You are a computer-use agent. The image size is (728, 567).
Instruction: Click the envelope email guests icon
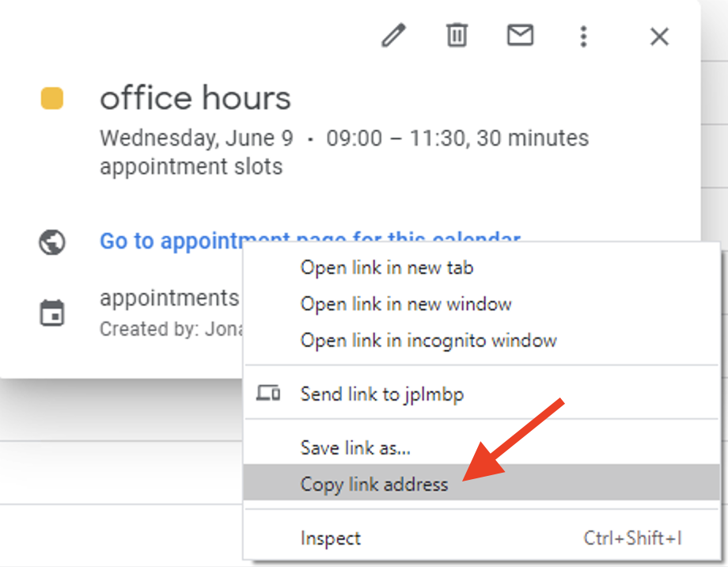tap(520, 36)
